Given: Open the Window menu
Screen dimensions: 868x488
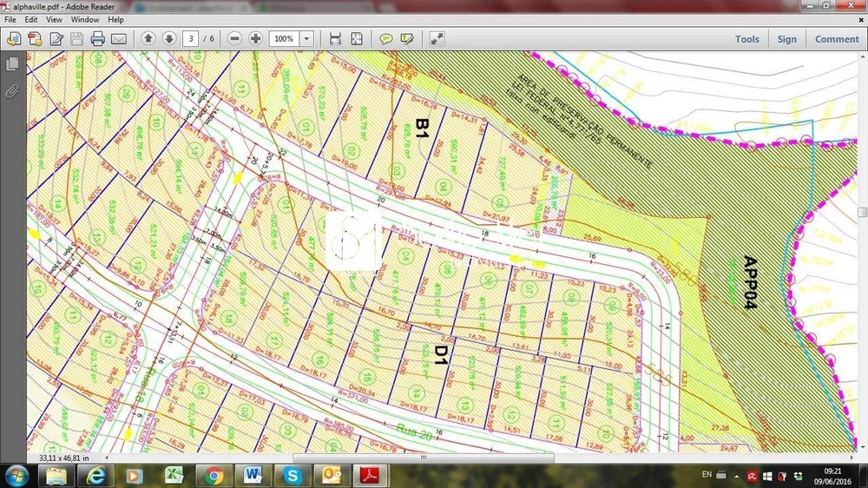Looking at the screenshot, I should 85,19.
